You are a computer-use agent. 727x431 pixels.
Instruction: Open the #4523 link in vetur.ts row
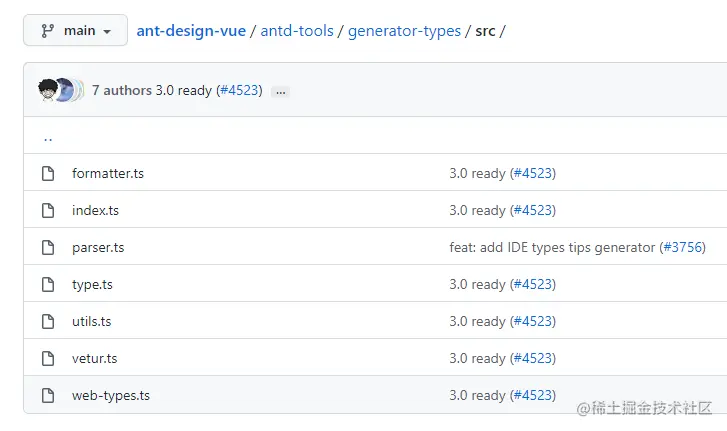pyautogui.click(x=533, y=358)
